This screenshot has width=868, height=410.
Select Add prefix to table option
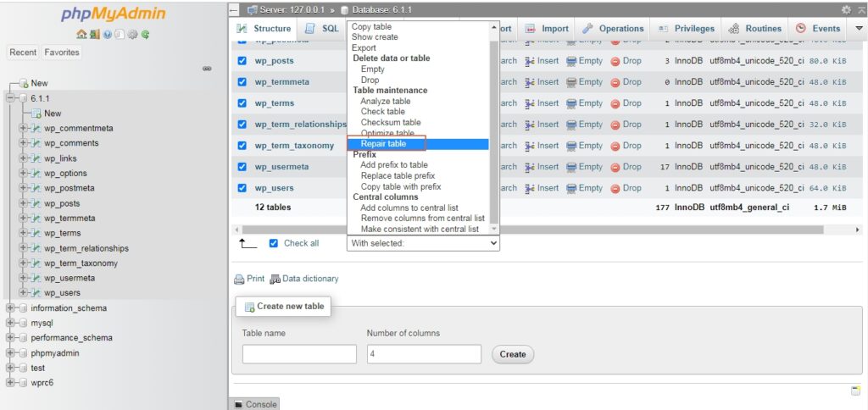(394, 165)
